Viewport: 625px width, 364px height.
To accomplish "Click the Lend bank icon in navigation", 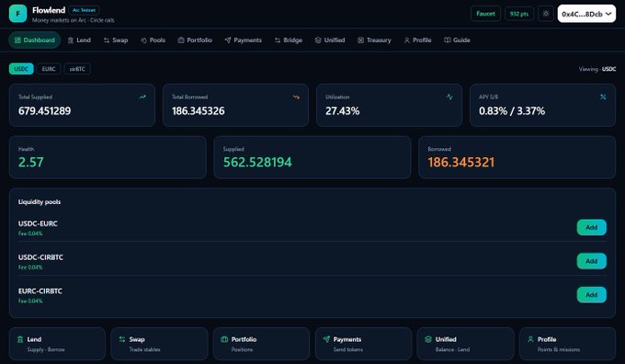I will [71, 40].
